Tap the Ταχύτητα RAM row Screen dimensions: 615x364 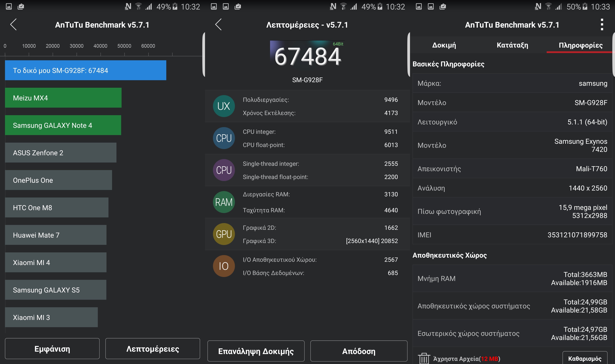pyautogui.click(x=320, y=210)
